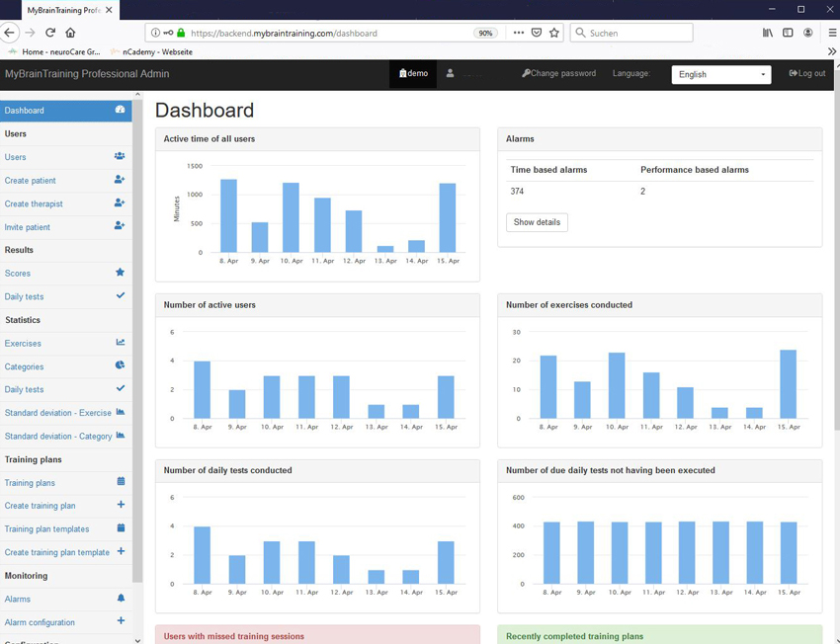
Task: Open Firefox page actions three-dot menu
Action: point(518,33)
